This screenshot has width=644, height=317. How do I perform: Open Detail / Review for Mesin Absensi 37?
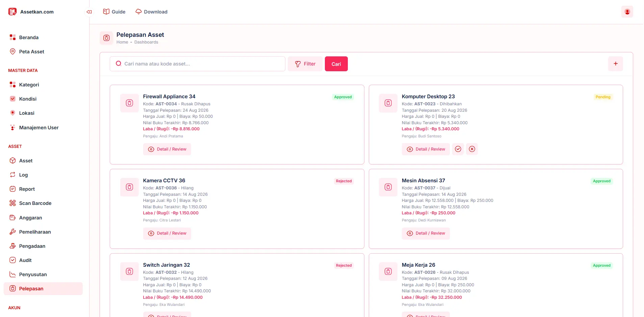[x=426, y=233]
